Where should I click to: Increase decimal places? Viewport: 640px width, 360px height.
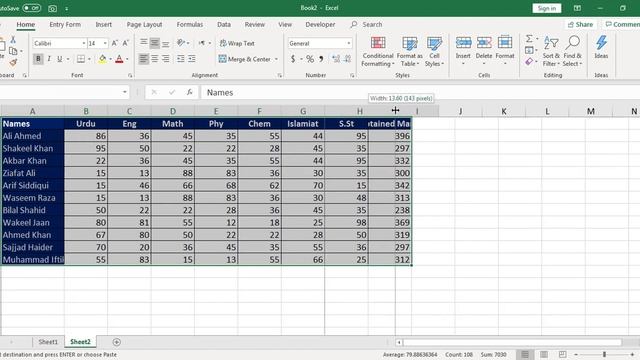336,59
